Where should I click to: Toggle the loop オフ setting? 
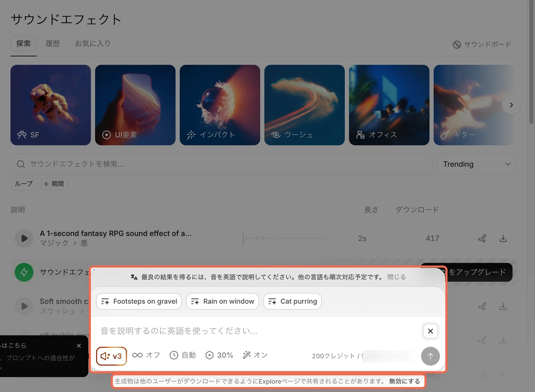click(x=146, y=355)
